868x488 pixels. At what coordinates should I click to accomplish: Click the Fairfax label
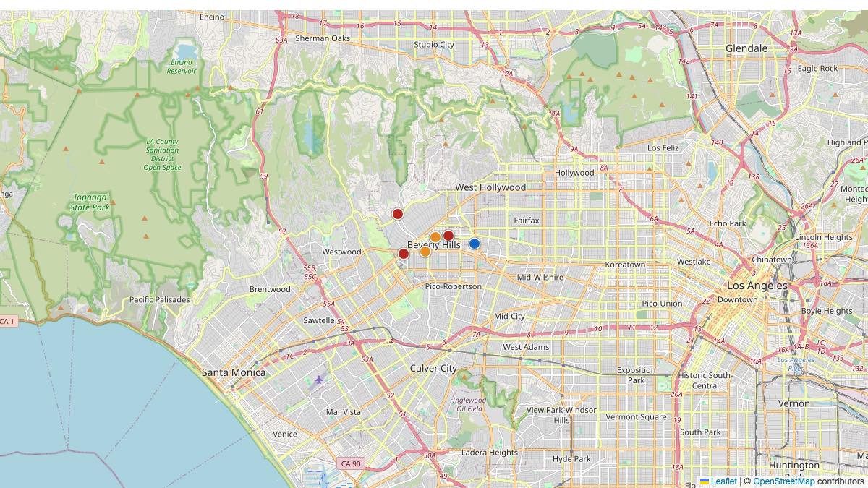(527, 220)
